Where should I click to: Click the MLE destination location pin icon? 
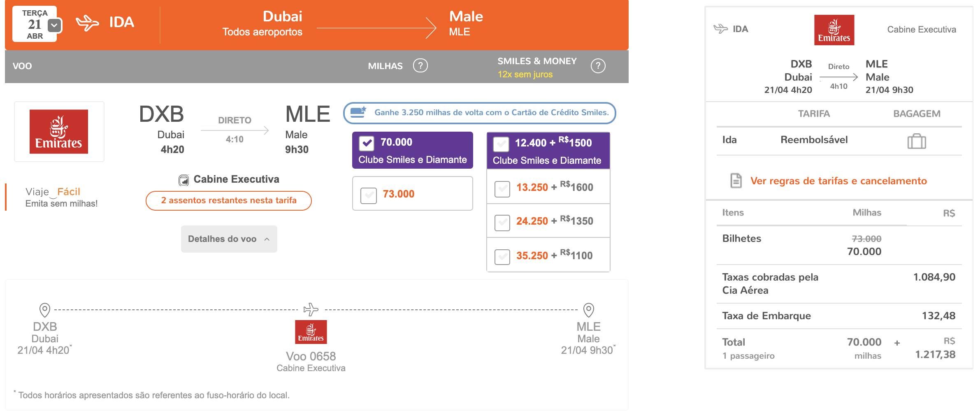click(x=589, y=310)
